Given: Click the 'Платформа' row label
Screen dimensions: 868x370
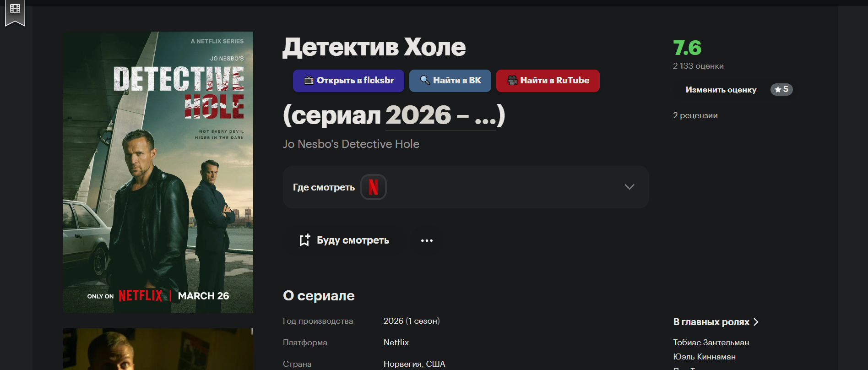Looking at the screenshot, I should point(305,343).
